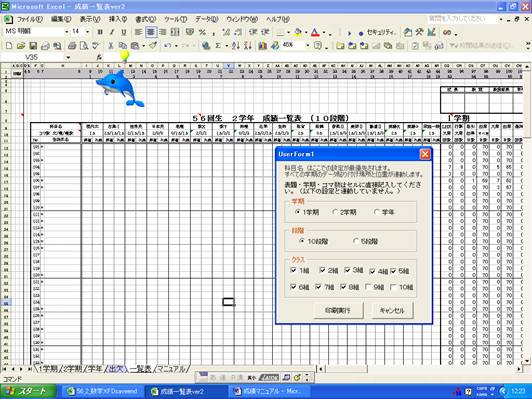Expand the font size dropdown
This screenshot has width=532, height=399.
point(88,32)
